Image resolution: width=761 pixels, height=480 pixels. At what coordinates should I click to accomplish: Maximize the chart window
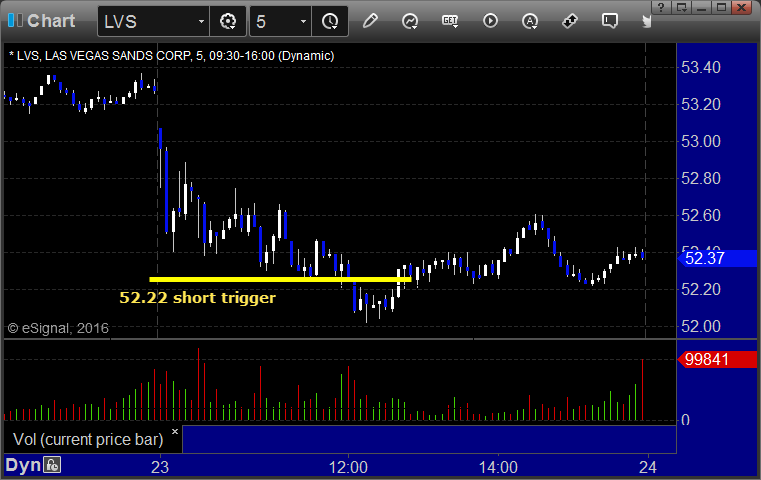click(722, 7)
